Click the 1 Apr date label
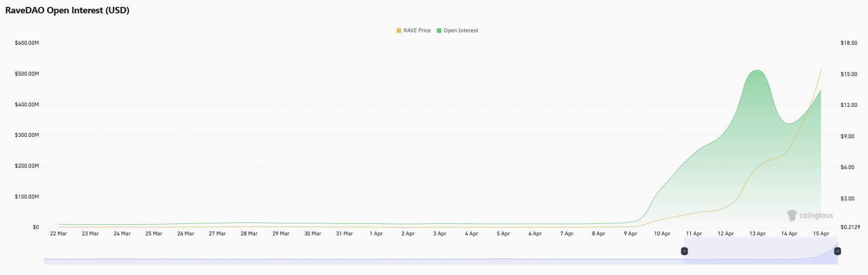This screenshot has height=275, width=868. [376, 234]
